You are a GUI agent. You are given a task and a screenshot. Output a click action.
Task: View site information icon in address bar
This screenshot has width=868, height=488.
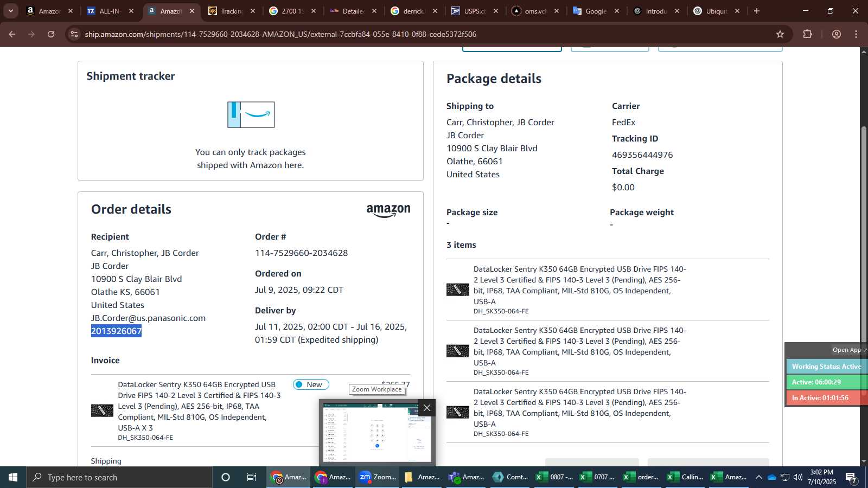coord(74,34)
